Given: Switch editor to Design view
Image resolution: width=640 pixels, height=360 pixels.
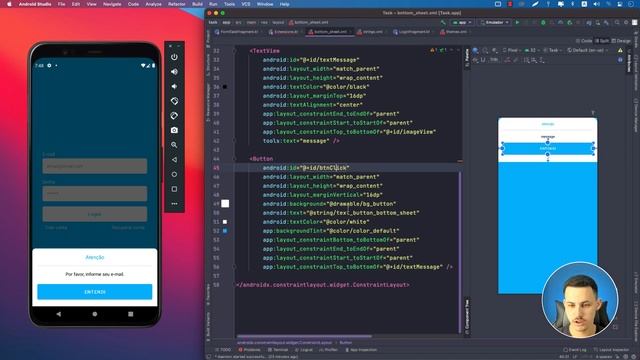Looking at the screenshot, I should click(621, 41).
